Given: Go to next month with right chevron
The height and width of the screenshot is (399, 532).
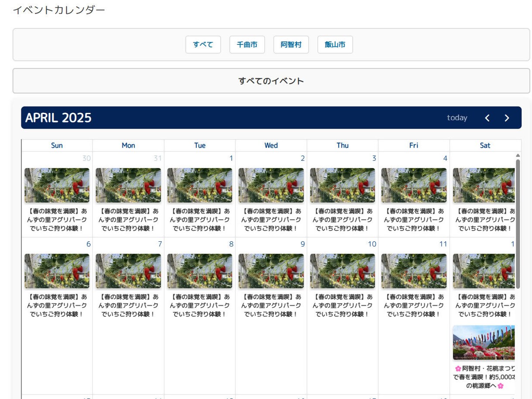Looking at the screenshot, I should (x=507, y=118).
